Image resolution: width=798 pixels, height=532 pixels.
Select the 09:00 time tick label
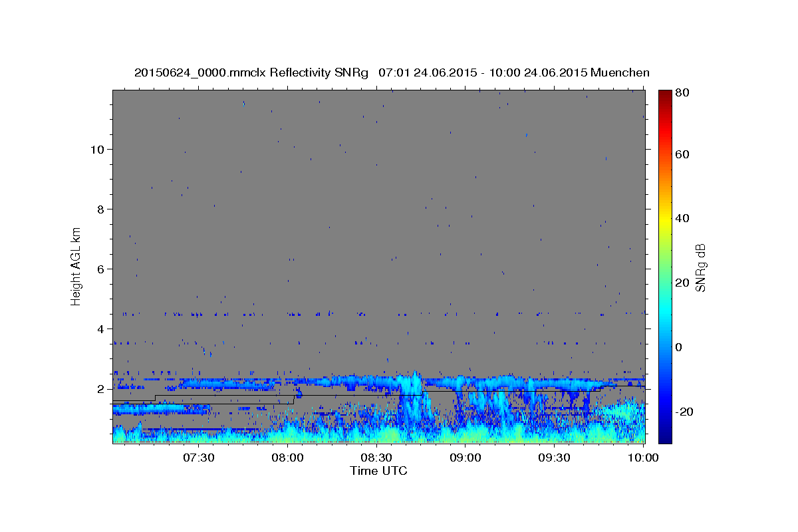pyautogui.click(x=465, y=458)
